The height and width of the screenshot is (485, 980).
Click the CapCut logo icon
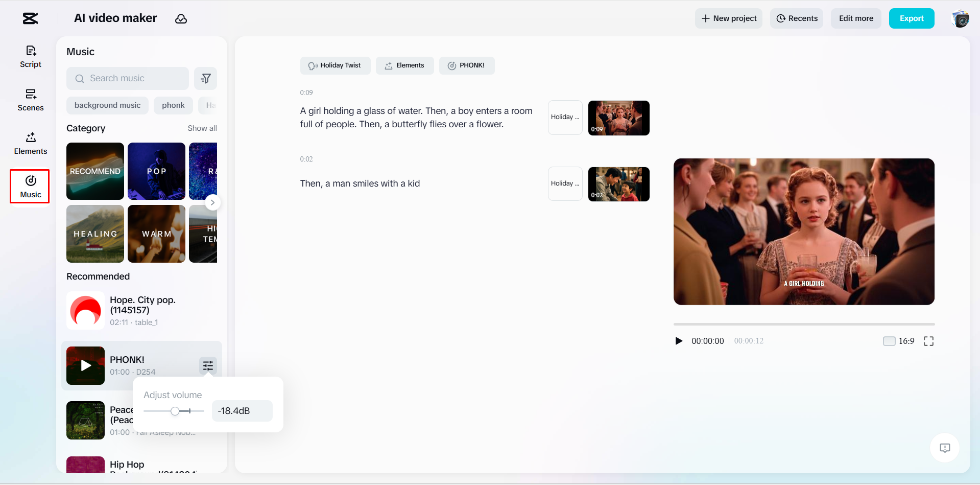pyautogui.click(x=30, y=18)
